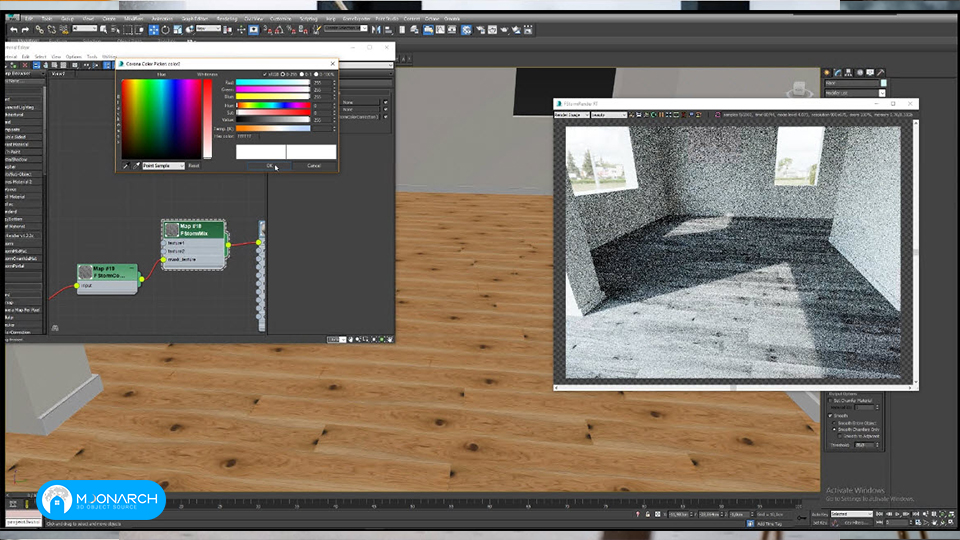Click the teapot Render Production icon
The height and width of the screenshot is (540, 960).
click(x=504, y=29)
